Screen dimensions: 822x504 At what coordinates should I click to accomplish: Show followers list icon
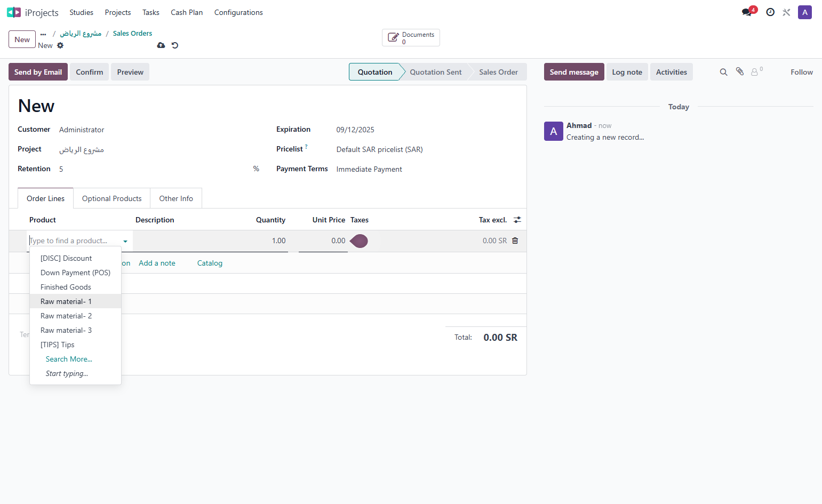pyautogui.click(x=756, y=71)
